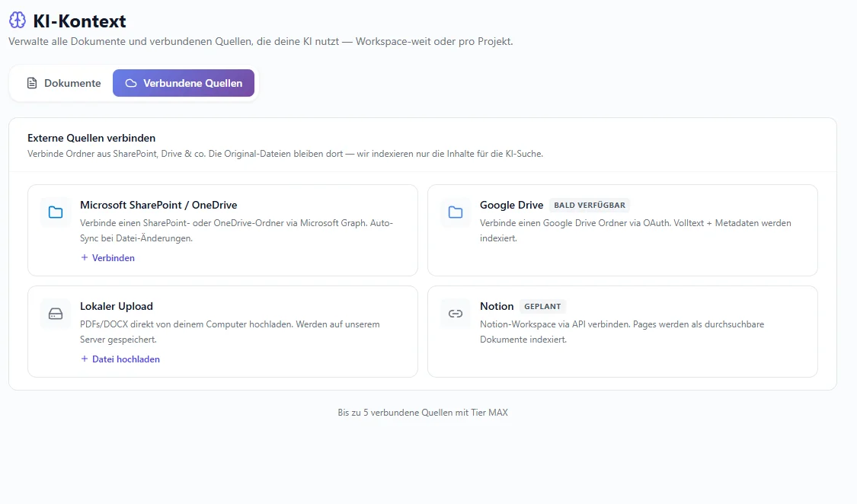Click the KI-Kontext page heading
Image resolution: width=857 pixels, height=504 pixels.
(x=80, y=21)
